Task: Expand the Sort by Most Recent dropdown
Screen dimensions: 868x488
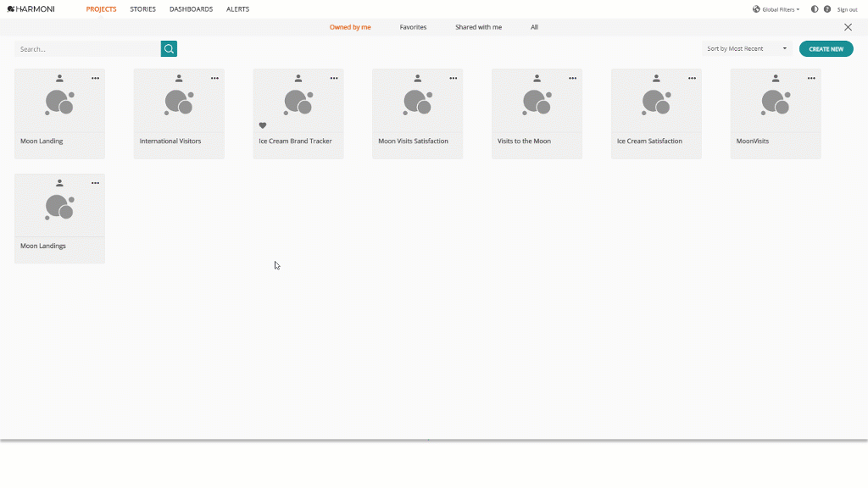Action: pos(747,48)
